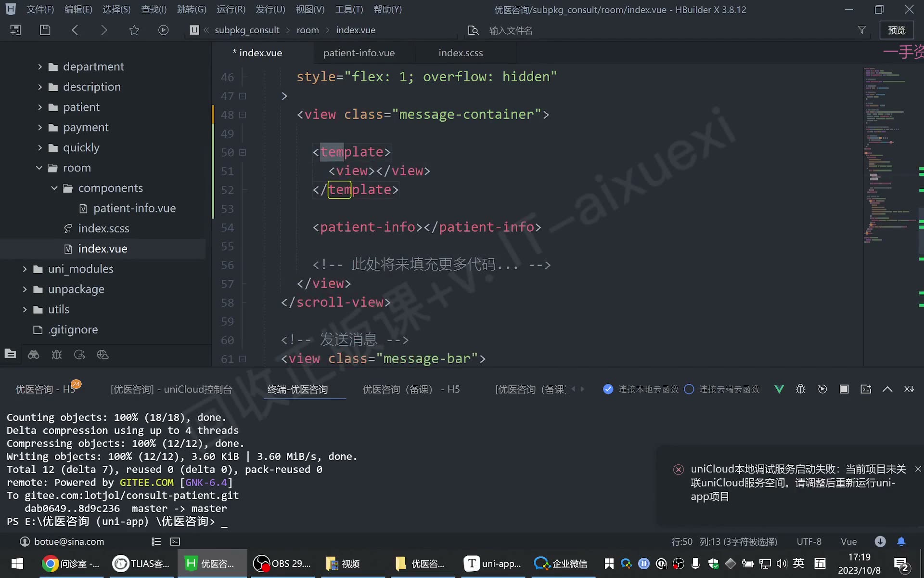The height and width of the screenshot is (578, 924).
Task: Expand the department folder
Action: [x=40, y=66]
